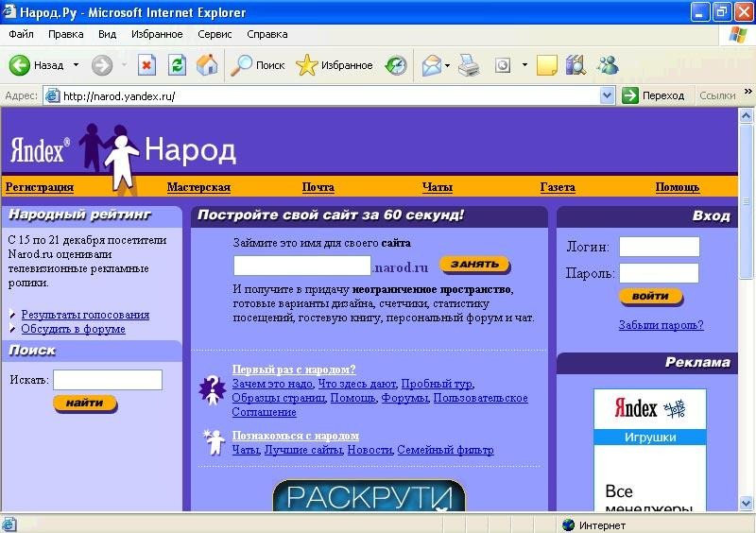Click the vertical scrollbar down arrow
Image resolution: width=756 pixels, height=533 pixels.
(x=747, y=503)
